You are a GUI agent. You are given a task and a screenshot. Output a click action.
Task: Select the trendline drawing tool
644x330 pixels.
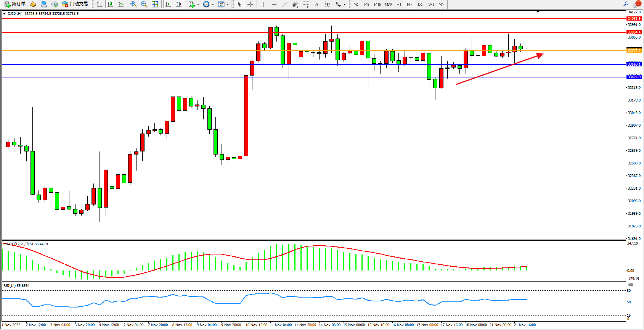point(285,4)
